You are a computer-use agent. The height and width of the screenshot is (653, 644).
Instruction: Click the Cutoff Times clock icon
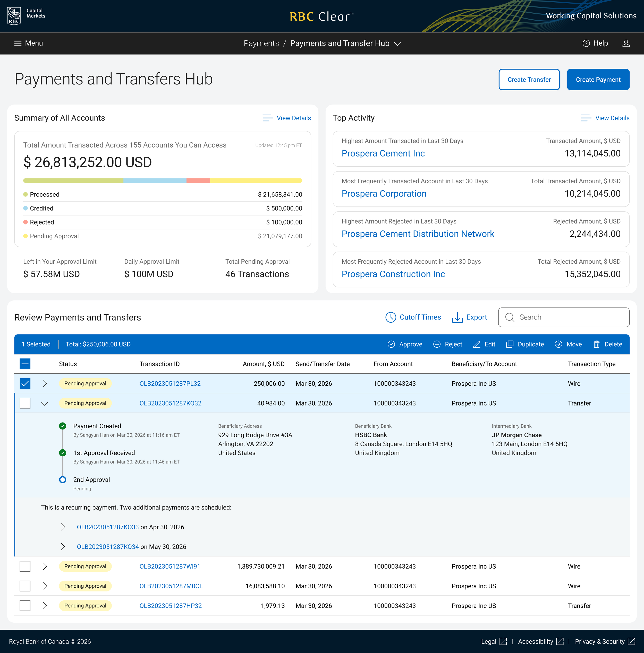tap(391, 317)
